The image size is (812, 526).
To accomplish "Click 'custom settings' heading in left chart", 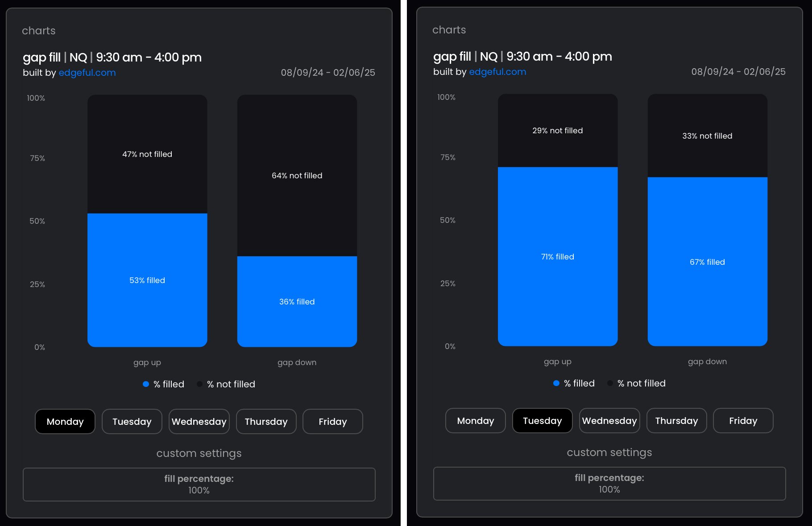I will [199, 453].
